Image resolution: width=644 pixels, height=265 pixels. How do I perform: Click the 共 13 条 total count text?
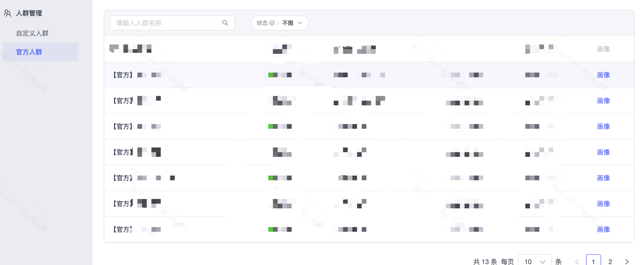click(485, 261)
